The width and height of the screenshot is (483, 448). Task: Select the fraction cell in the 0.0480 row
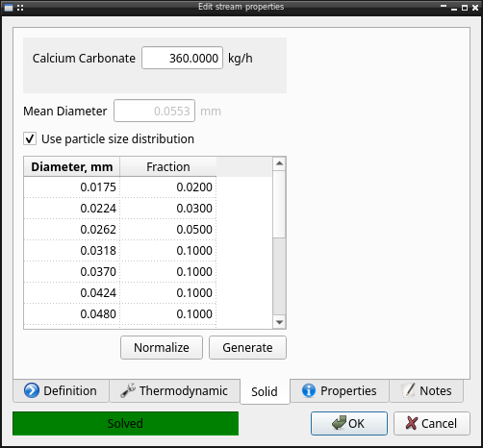(168, 314)
